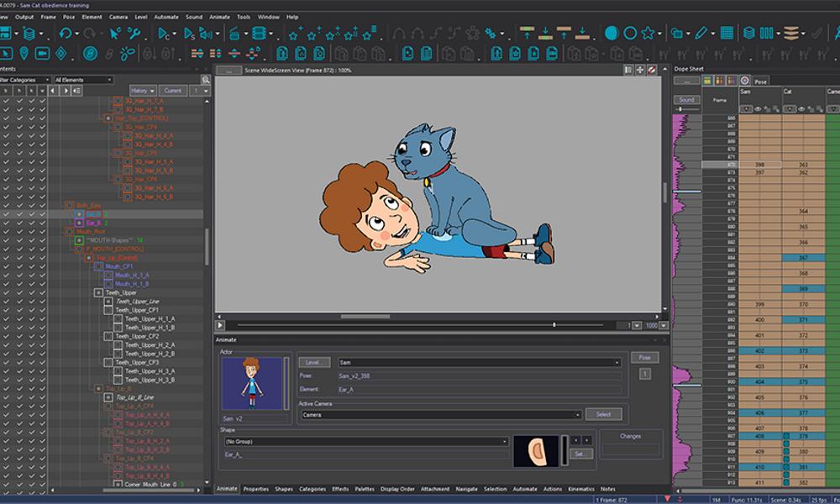This screenshot has width=840, height=504.
Task: Click the pencil draw tool icon
Action: click(701, 34)
